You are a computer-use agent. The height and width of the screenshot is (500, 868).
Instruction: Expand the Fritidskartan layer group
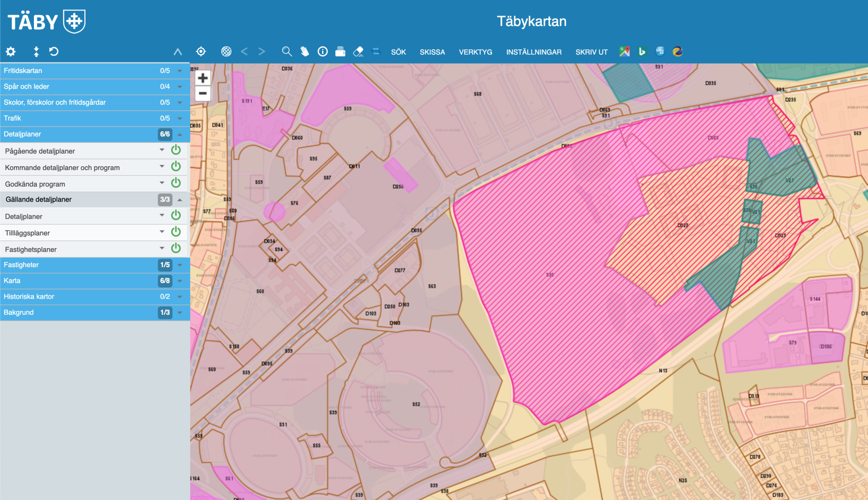(x=180, y=71)
